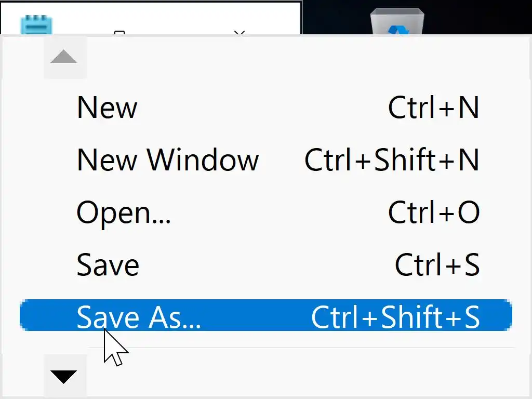Click the Ctrl+S shortcut text
The width and height of the screenshot is (532, 399).
point(437,264)
